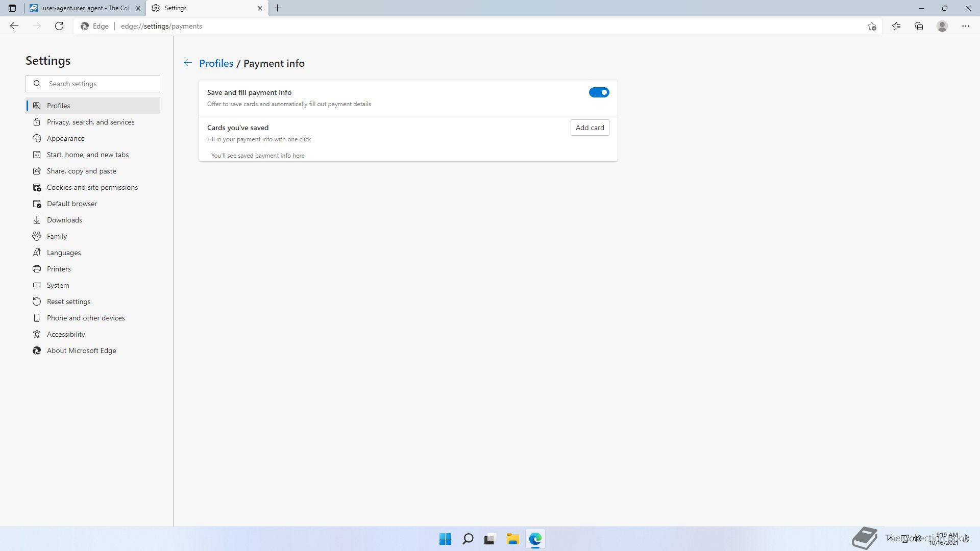Open Start, home, and new tabs settings

click(93, 155)
